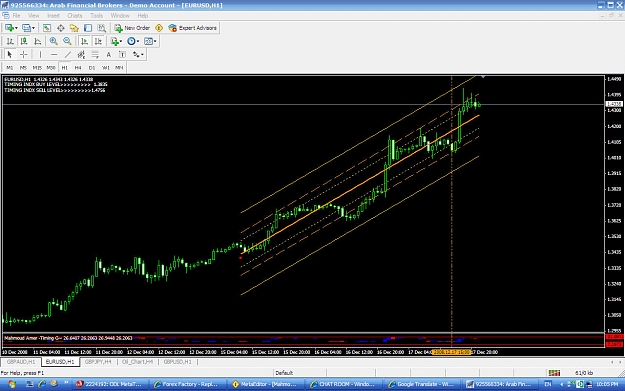Click the chart shift triangle marker
Screen dimensions: 625x391
483,77
